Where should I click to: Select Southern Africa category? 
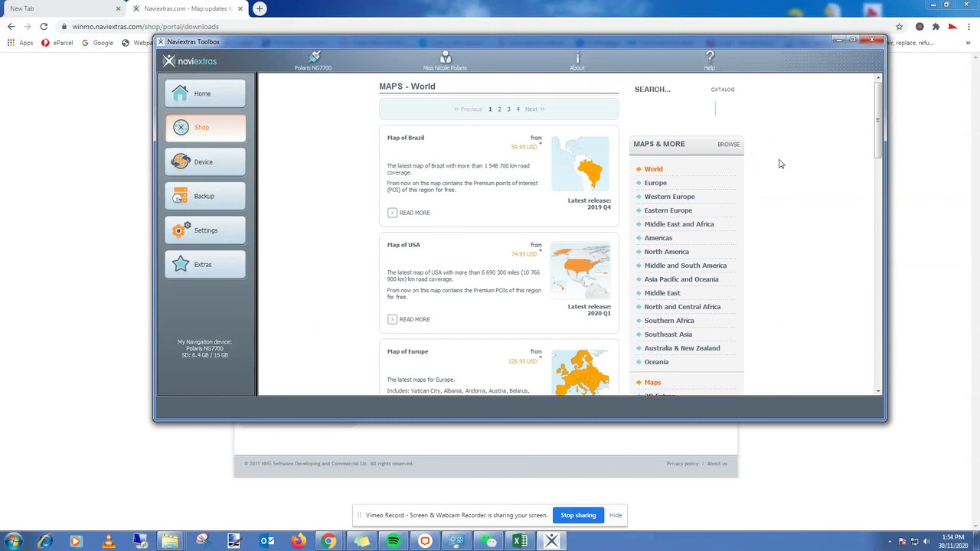pos(669,321)
